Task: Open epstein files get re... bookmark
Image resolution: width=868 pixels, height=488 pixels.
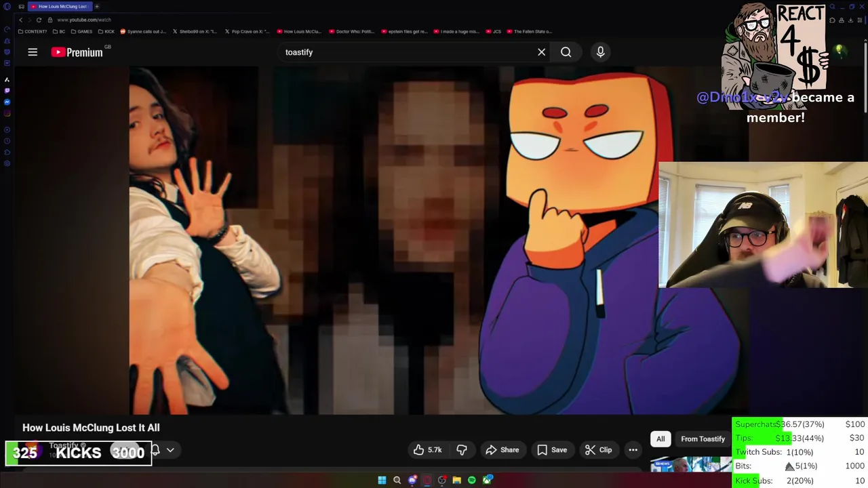Action: 404,31
